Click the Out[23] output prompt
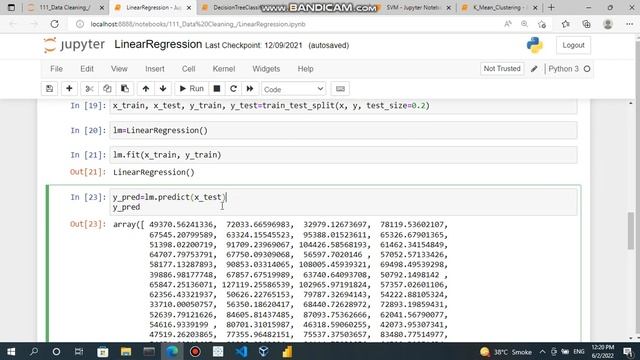The height and width of the screenshot is (360, 640). coord(88,224)
